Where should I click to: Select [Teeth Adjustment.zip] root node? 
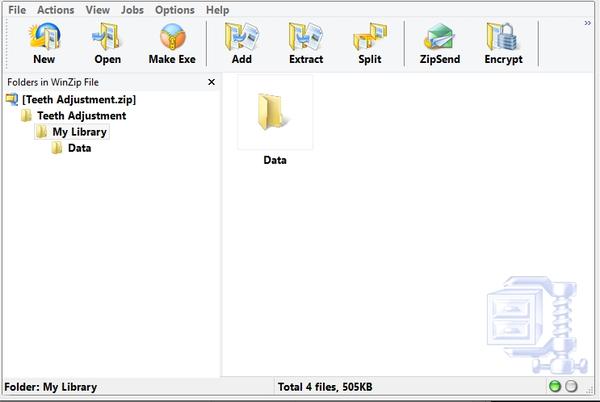(79, 99)
